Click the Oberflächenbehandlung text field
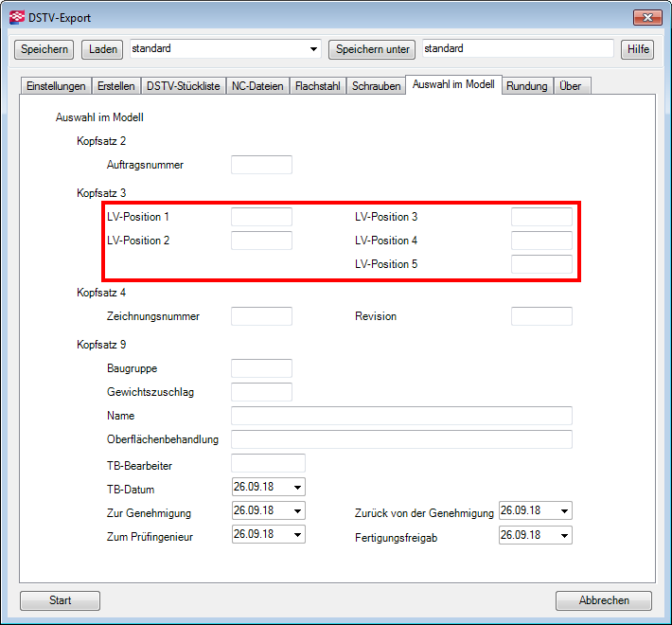This screenshot has height=625, width=672. pos(401,439)
